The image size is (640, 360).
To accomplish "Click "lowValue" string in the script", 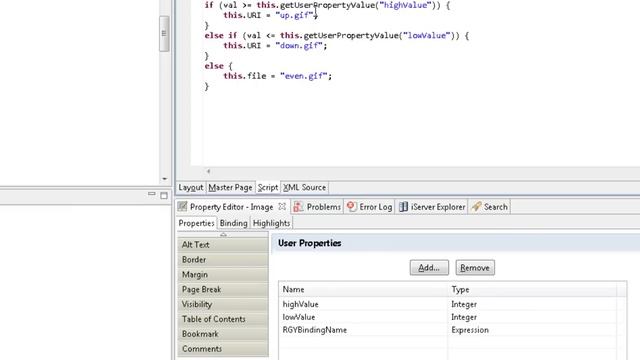I will click(427, 36).
